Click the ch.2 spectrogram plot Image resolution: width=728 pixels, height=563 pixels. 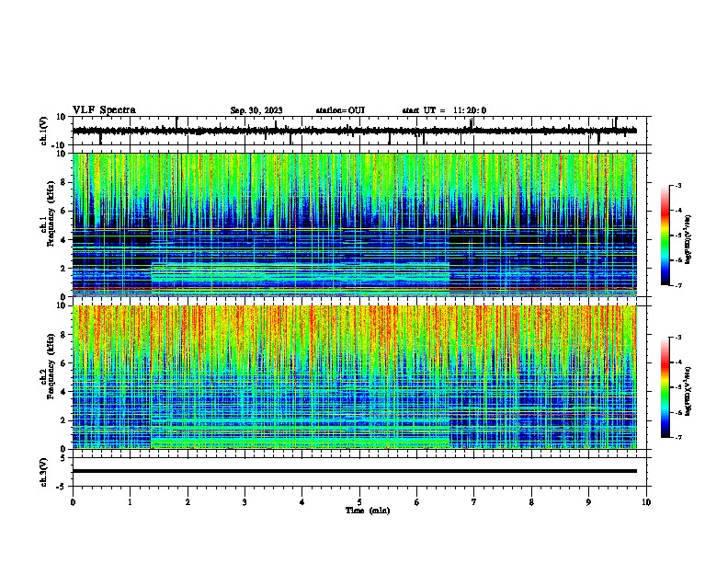coord(355,377)
